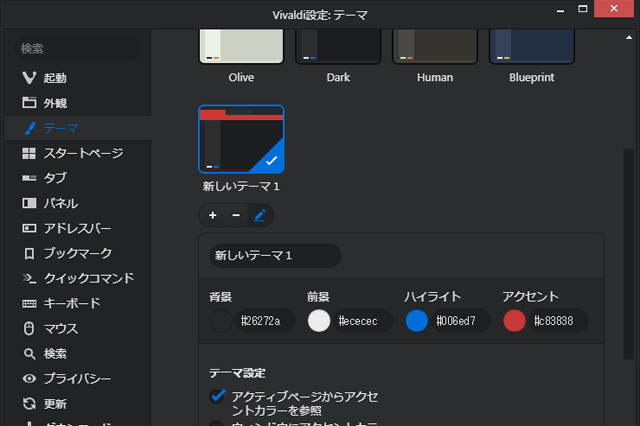This screenshot has width=640, height=426.
Task: Add a new theme with plus button
Action: coord(212,215)
